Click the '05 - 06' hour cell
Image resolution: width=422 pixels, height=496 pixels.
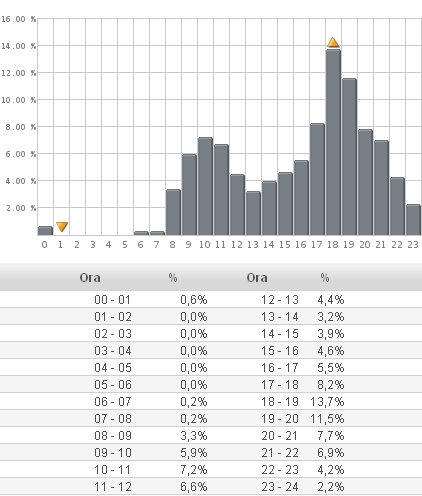point(113,385)
